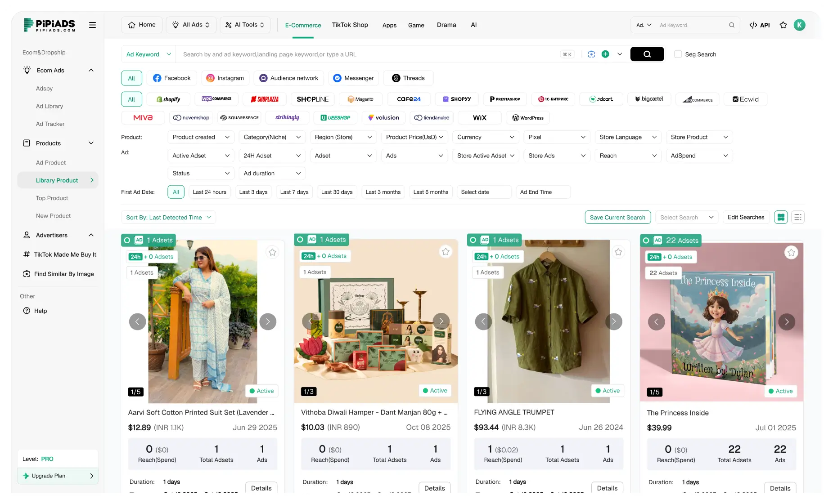Image resolution: width=833 pixels, height=504 pixels.
Task: Switch to grid view layout icon
Action: [781, 218]
